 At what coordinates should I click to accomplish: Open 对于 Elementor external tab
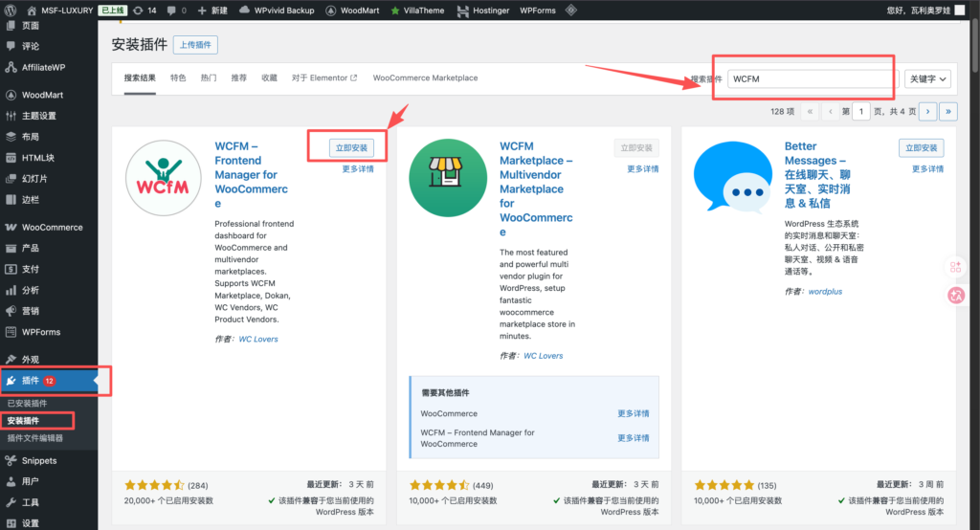[x=324, y=78]
